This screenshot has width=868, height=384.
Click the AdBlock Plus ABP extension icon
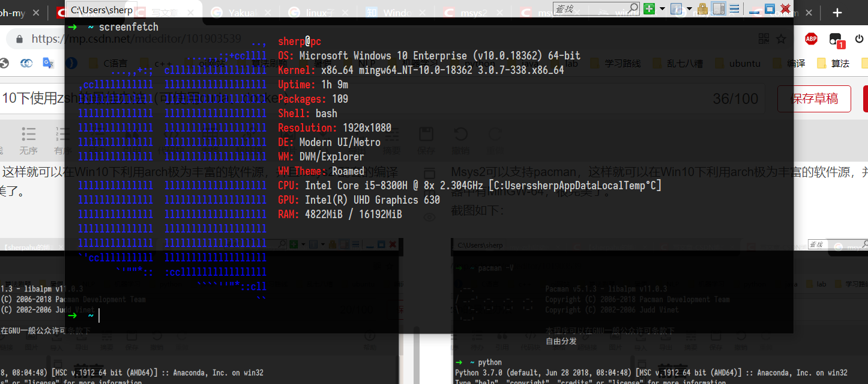coord(811,38)
